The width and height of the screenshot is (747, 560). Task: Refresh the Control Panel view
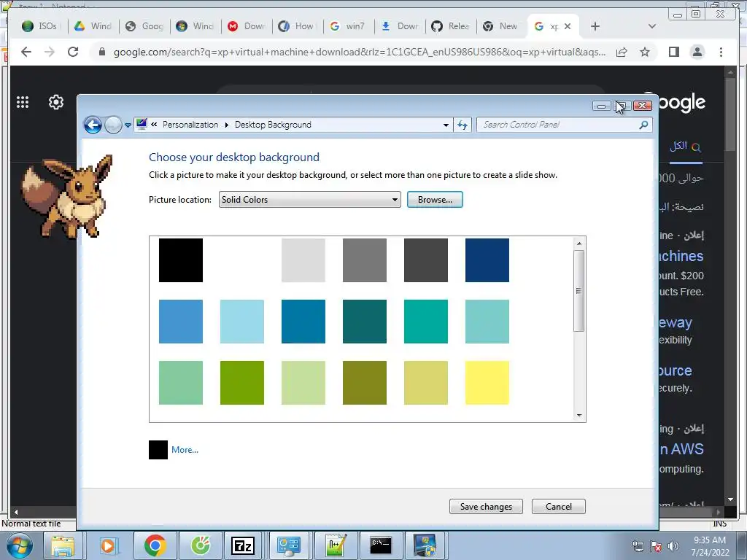click(462, 125)
